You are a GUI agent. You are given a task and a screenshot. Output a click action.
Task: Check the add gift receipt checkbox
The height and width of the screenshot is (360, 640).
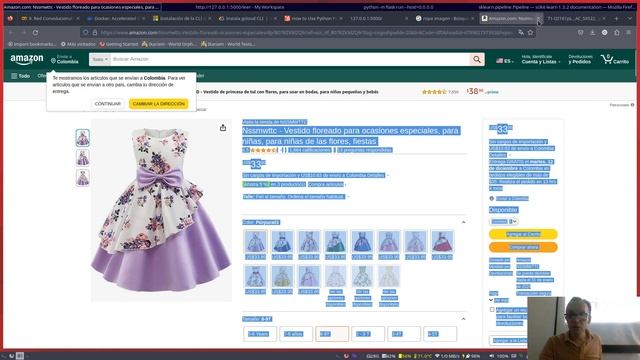tap(492, 310)
